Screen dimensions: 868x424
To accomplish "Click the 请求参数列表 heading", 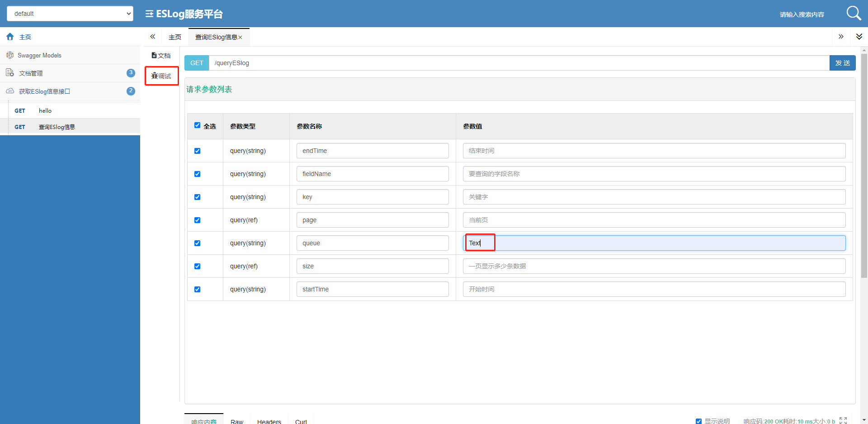I will [209, 89].
